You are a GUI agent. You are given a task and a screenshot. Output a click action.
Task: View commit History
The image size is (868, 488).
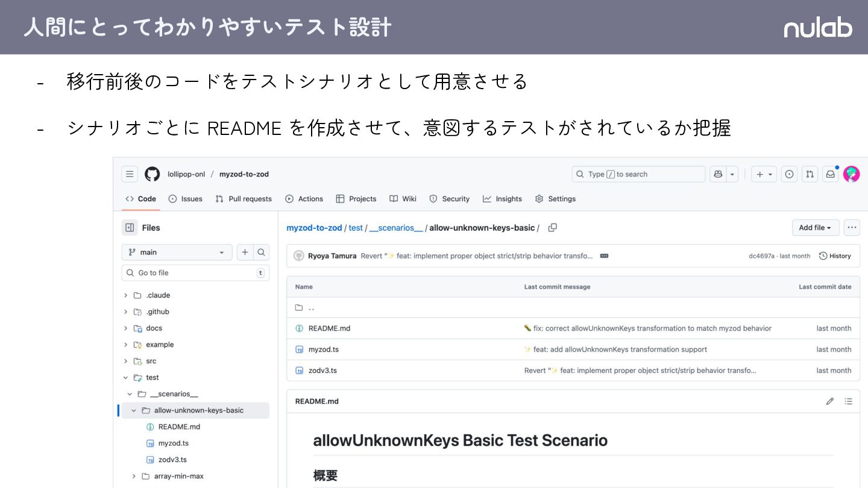coord(835,256)
